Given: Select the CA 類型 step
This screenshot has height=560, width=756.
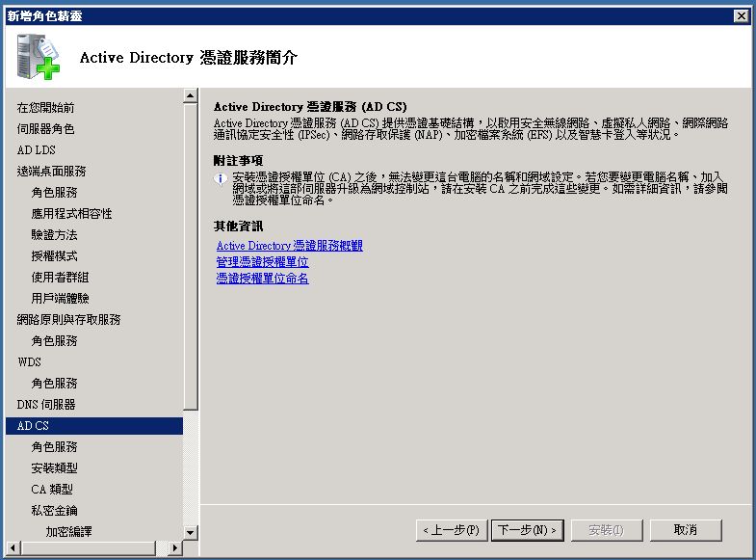Looking at the screenshot, I should coord(52,489).
